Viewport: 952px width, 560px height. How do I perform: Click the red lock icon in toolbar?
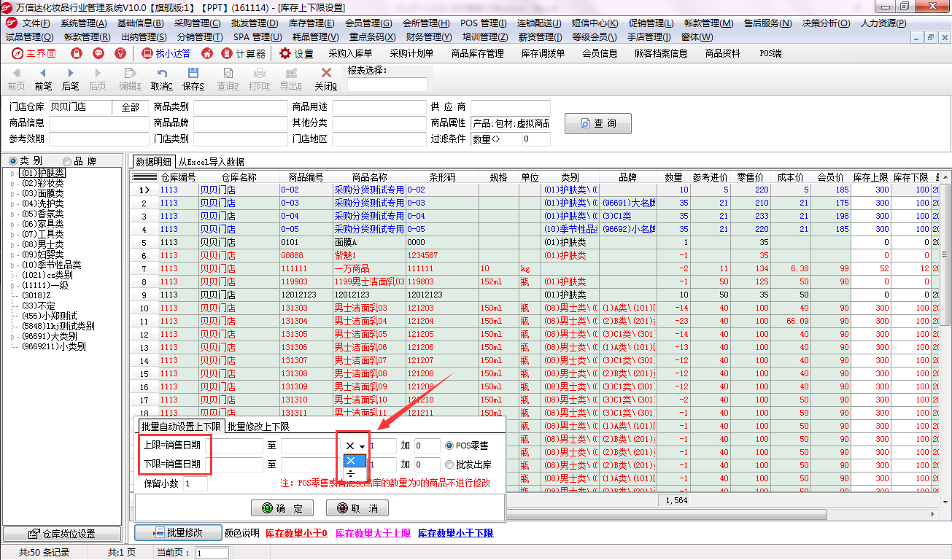tap(77, 53)
